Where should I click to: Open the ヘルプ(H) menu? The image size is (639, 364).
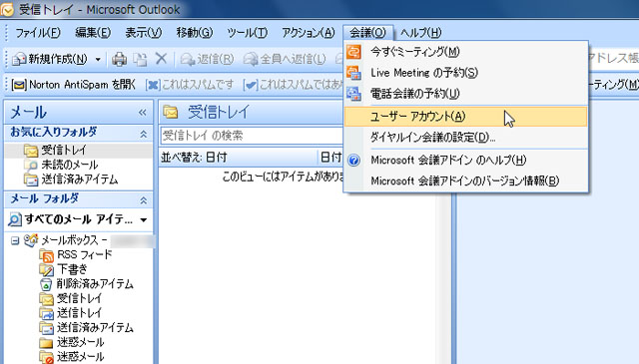[420, 33]
